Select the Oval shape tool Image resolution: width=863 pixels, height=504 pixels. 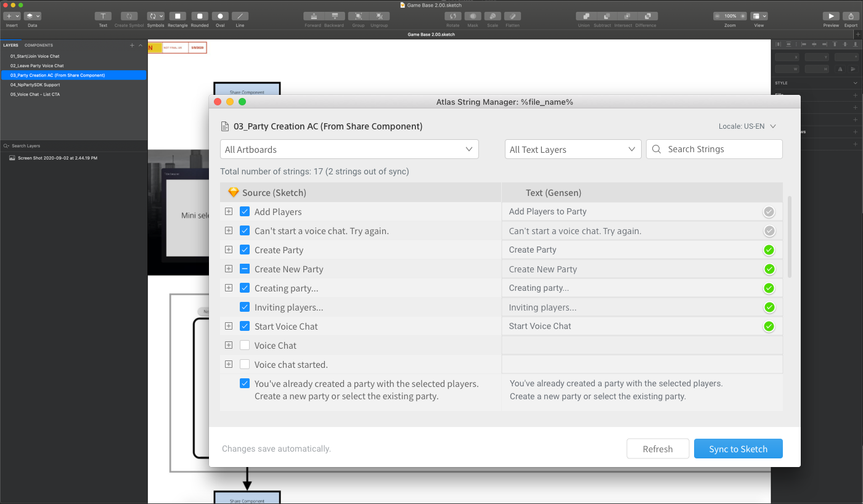[220, 16]
